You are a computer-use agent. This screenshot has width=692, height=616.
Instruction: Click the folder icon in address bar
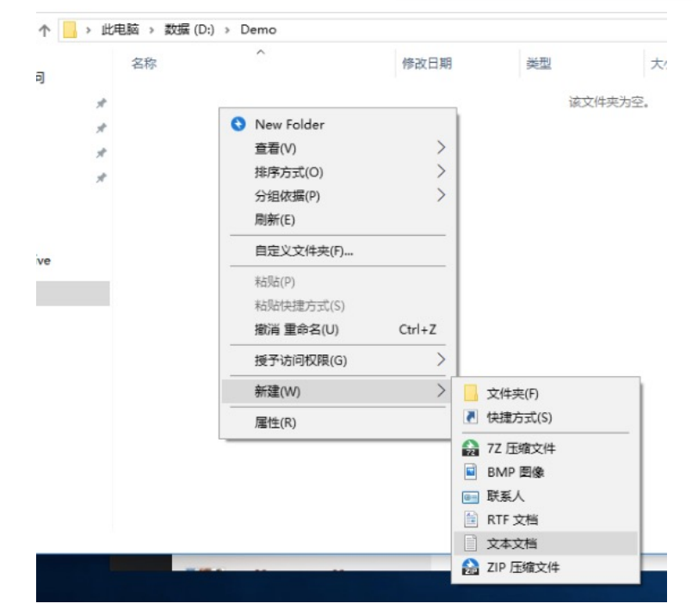[70, 30]
